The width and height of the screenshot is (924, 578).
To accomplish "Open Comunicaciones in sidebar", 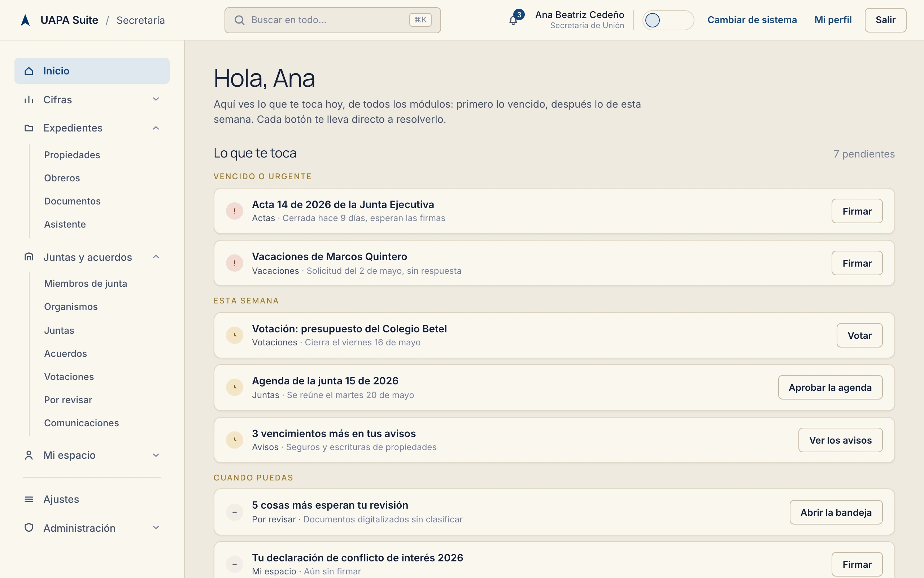I will [x=81, y=423].
